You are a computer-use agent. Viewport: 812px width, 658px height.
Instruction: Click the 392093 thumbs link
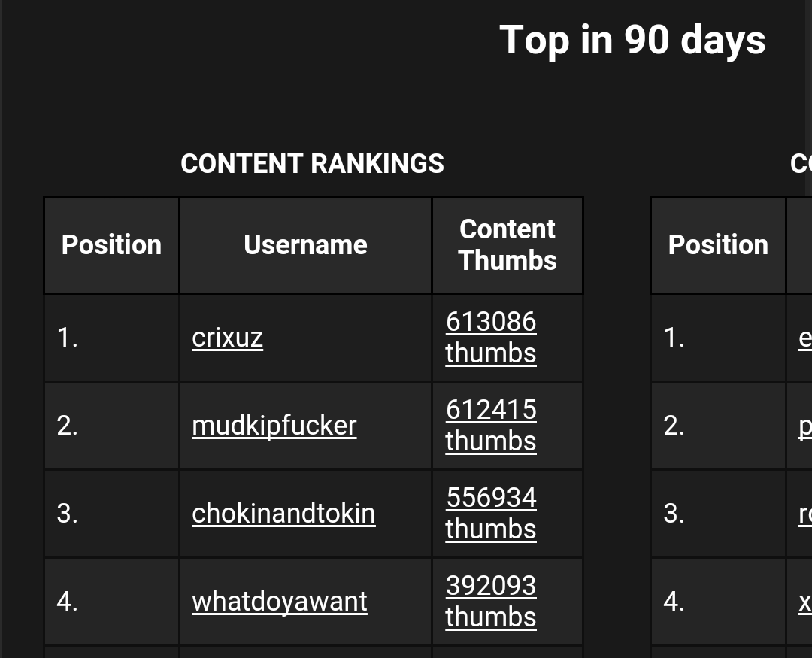click(490, 601)
